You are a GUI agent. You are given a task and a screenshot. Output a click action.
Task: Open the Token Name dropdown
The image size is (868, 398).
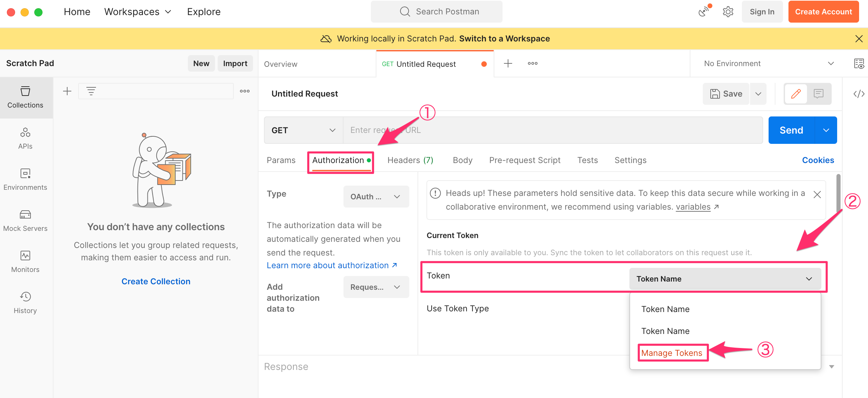(x=725, y=279)
